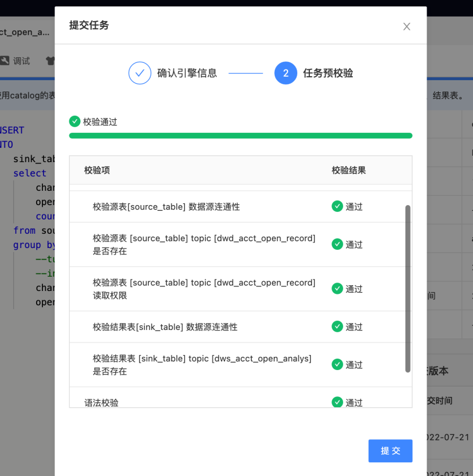473x476 pixels.
Task: Click pass icon for dws_acct_open_analys topic row
Action: click(337, 364)
